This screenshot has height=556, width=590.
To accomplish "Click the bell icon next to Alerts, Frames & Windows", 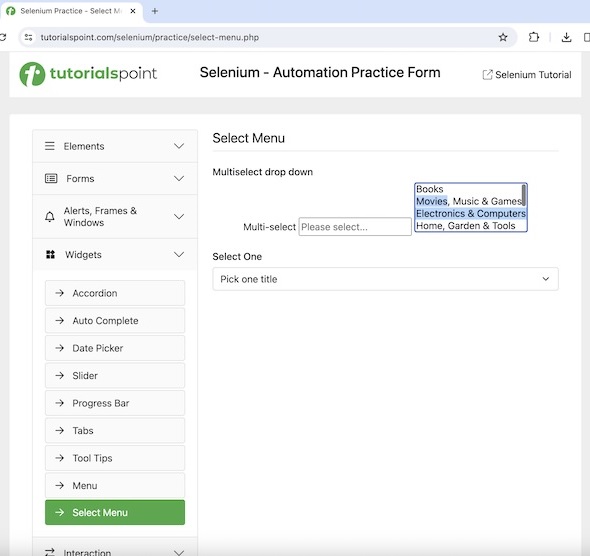I will (x=50, y=217).
